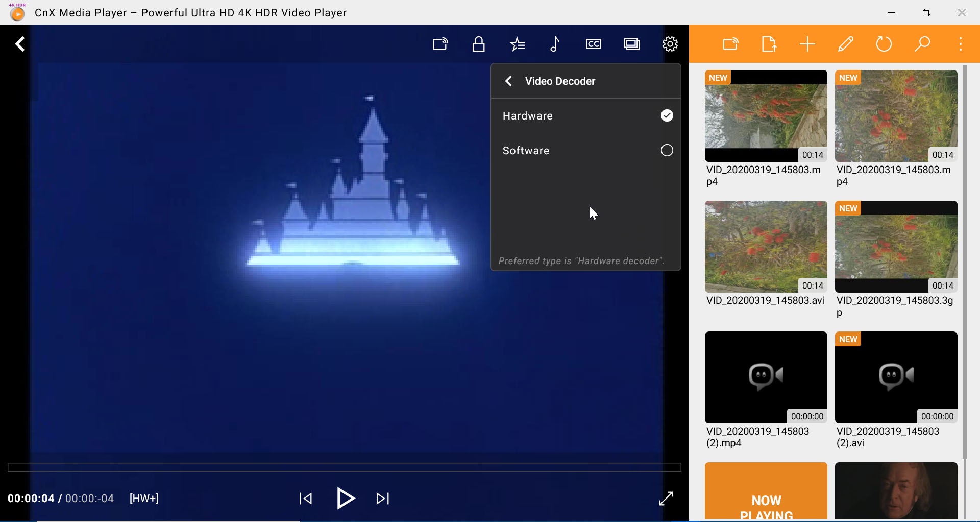Open first VID_20200319_145803.mp4 thumbnail with letterbox bars
This screenshot has height=522, width=980.
click(766, 116)
